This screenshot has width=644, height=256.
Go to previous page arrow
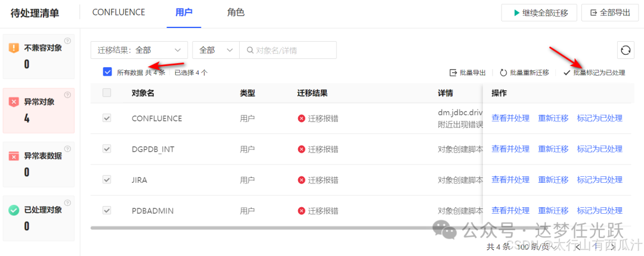click(x=578, y=246)
